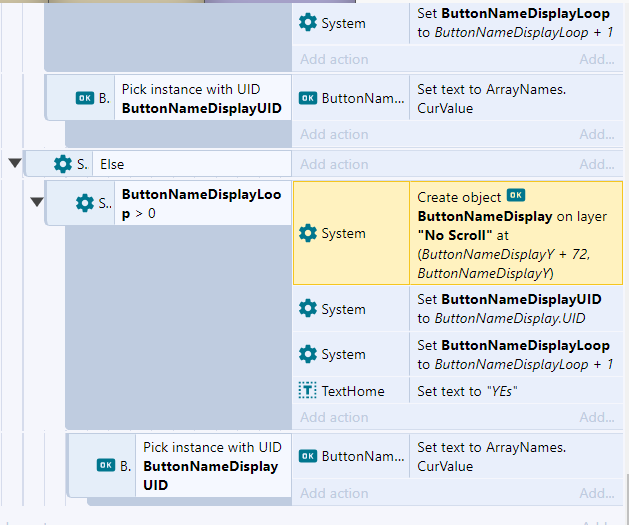Viewport: 629px width, 525px height.
Task: Click the ButtonNam... object label above the Else row
Action: tap(363, 98)
